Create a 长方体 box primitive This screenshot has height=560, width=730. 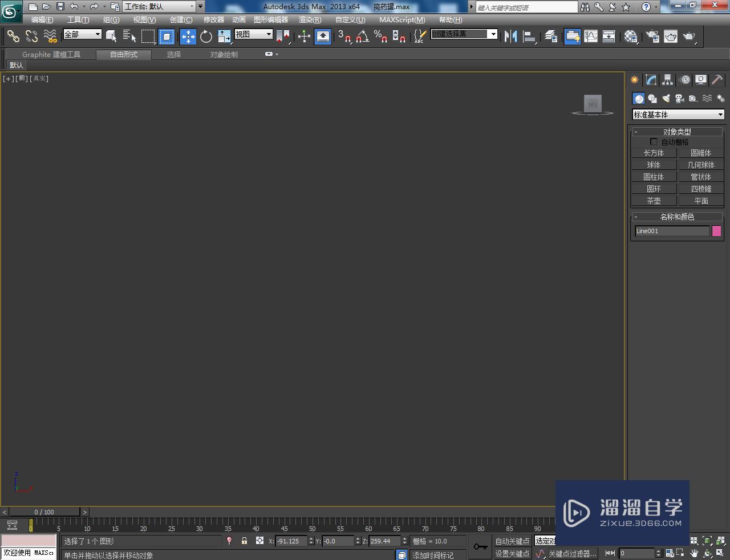point(654,153)
